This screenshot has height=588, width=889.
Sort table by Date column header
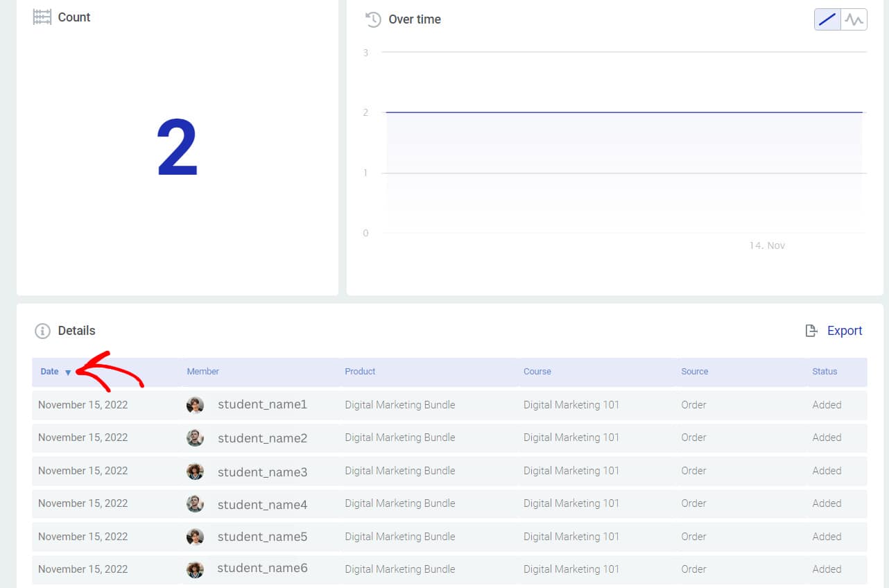[x=49, y=372]
